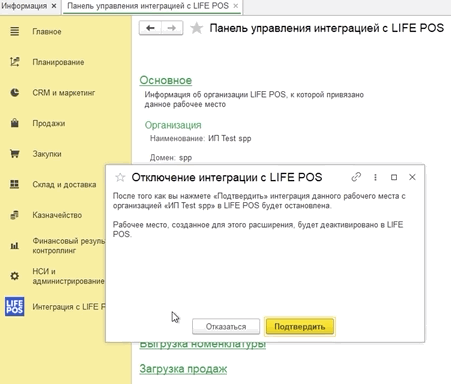Screen dimensions: 451x384
Task: Switch to the Информация tab
Action: tap(24, 6)
